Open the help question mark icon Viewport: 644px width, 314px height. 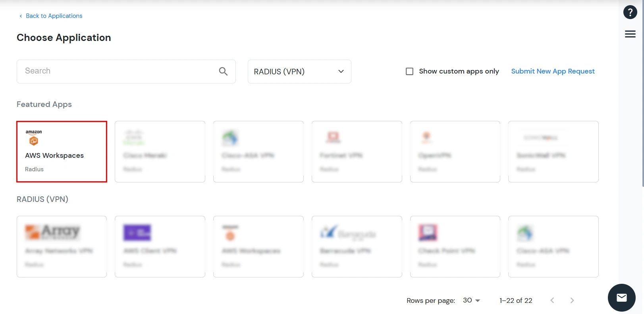[630, 12]
